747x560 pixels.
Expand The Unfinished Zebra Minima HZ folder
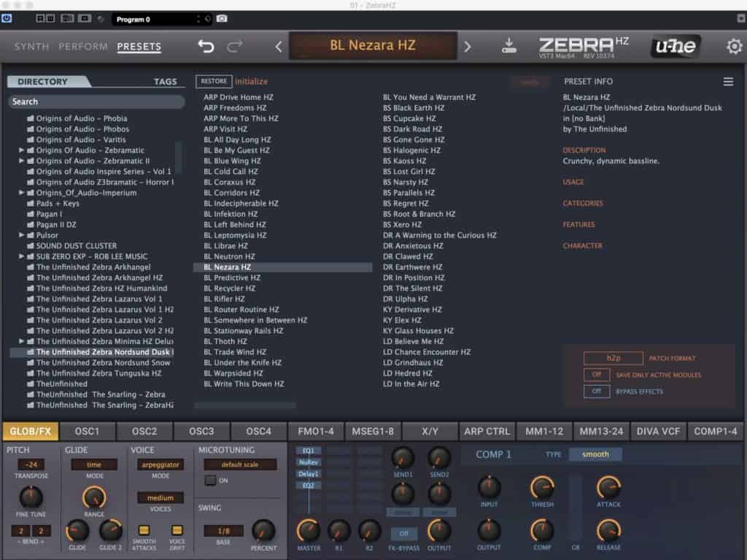click(x=21, y=341)
